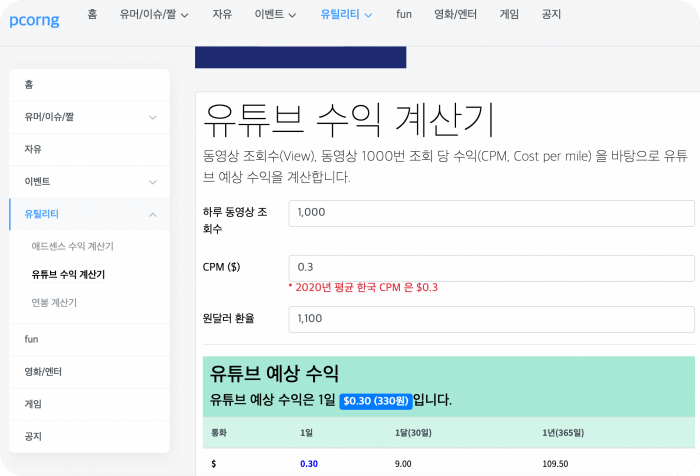700x476 pixels.
Task: Click the 1일 column header
Action: pos(306,433)
